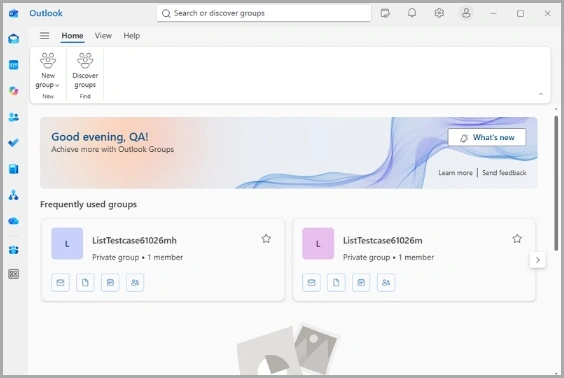The height and width of the screenshot is (378, 564).
Task: Click the Frequently used groups heading
Action: tap(88, 204)
